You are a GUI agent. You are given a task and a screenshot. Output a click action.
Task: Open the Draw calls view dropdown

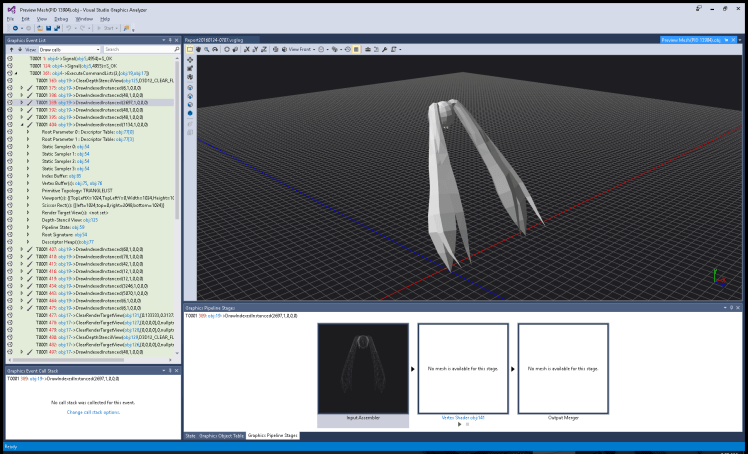point(68,48)
